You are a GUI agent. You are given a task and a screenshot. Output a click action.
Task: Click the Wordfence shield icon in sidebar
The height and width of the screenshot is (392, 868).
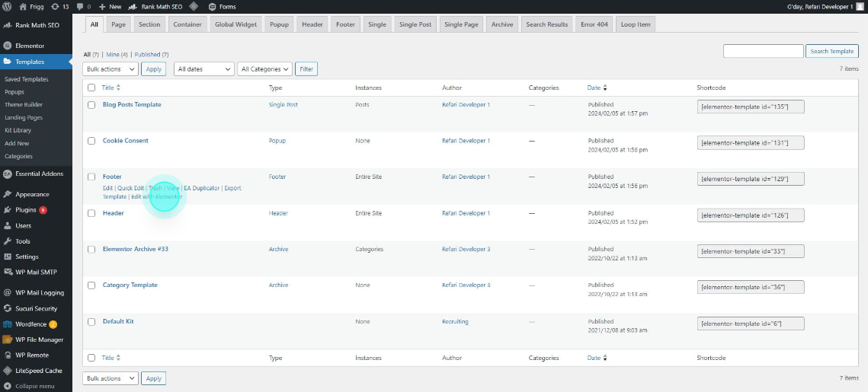[x=7, y=324]
